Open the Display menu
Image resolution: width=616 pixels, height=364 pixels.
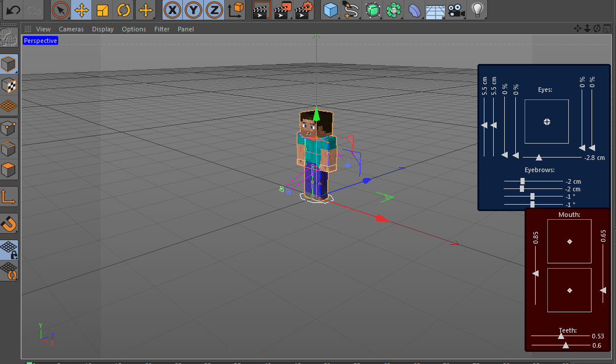point(102,29)
